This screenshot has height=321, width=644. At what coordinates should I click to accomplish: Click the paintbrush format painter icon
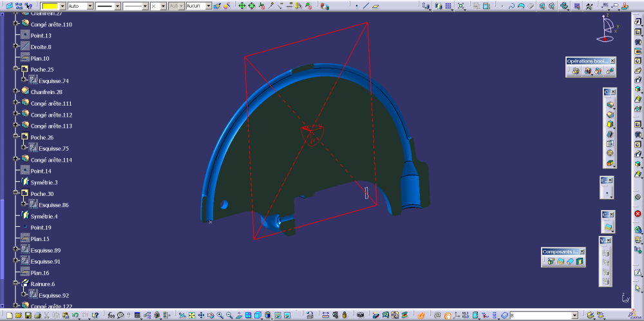click(217, 6)
